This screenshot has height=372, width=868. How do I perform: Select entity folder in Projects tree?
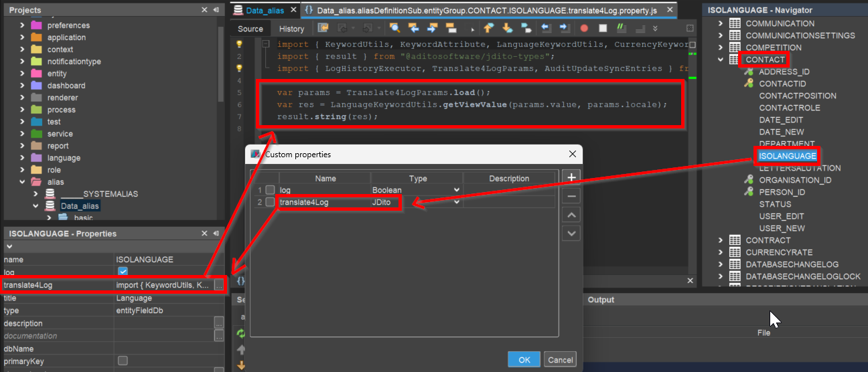tap(57, 74)
